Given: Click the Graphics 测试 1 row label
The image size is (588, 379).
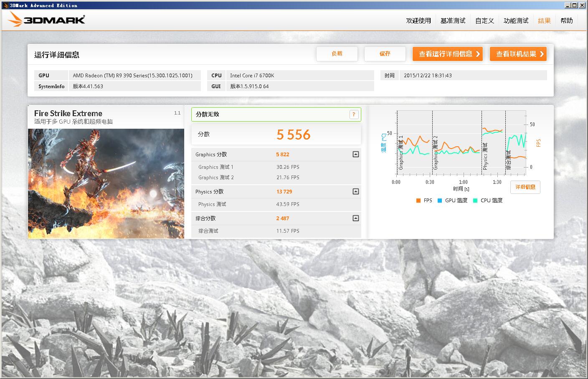Looking at the screenshot, I should pos(216,167).
